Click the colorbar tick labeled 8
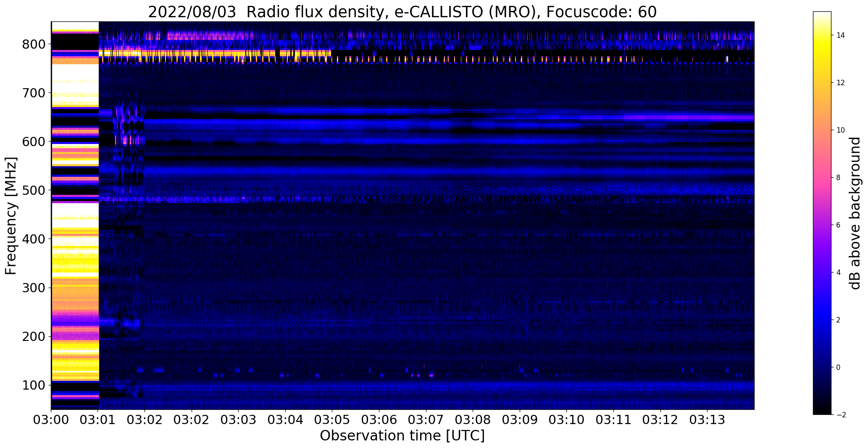The height and width of the screenshot is (448, 868). [839, 178]
